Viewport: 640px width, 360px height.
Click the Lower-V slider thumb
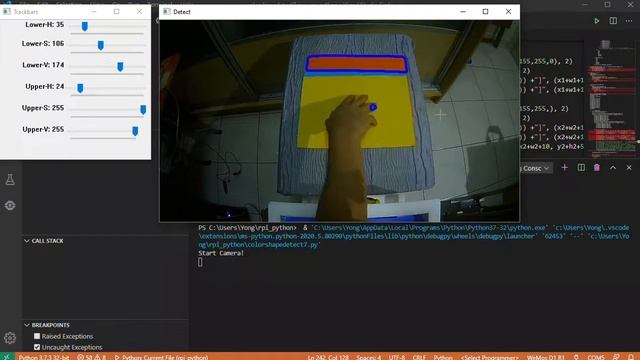coord(120,67)
